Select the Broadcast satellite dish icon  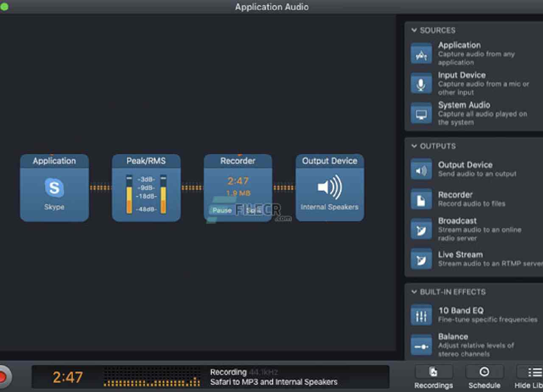click(421, 229)
